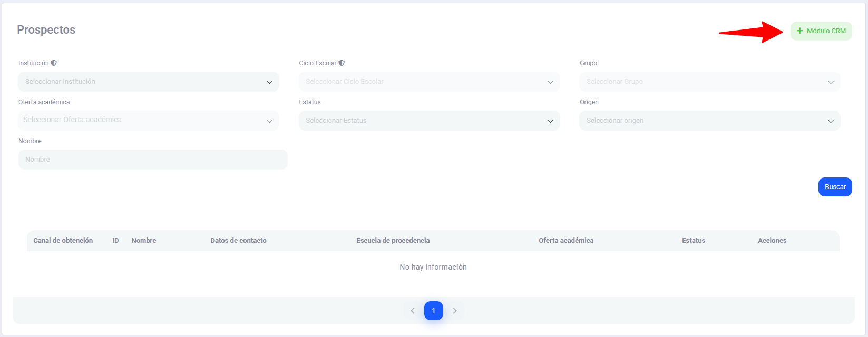Go to next page arrow
The height and width of the screenshot is (337, 868).
[x=455, y=311]
